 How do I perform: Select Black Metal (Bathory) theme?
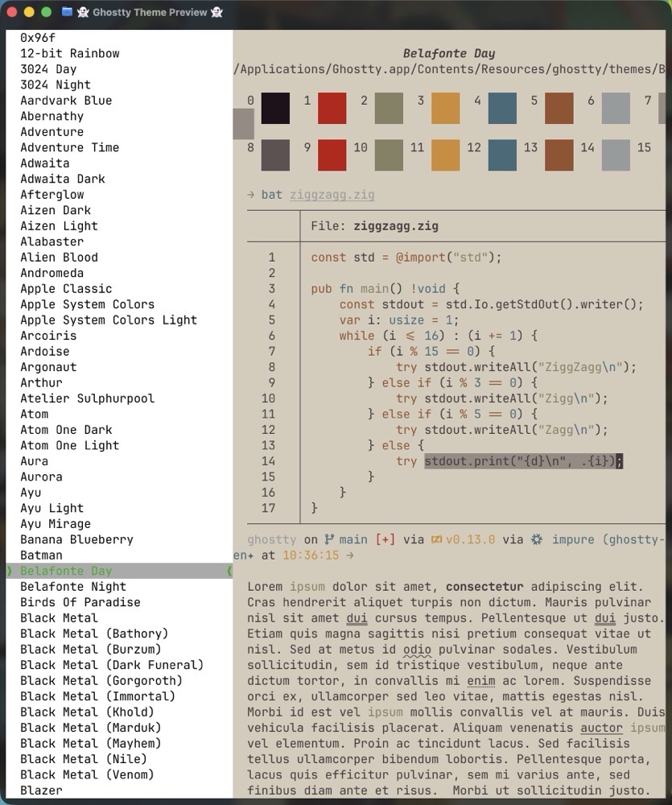tap(94, 634)
